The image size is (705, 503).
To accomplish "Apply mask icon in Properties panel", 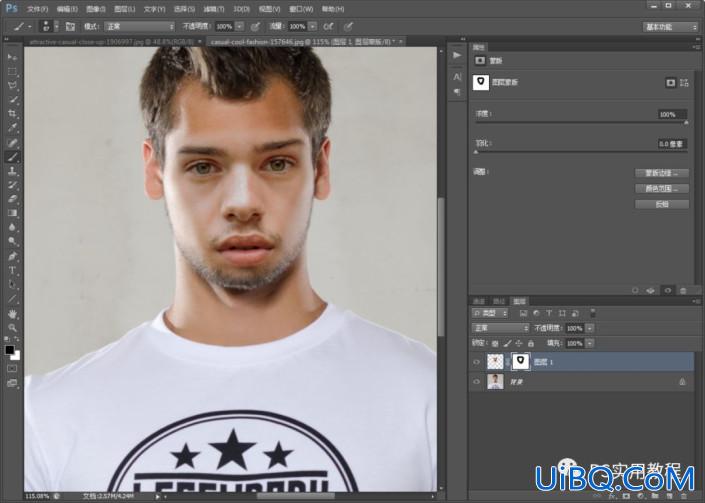I will point(651,290).
